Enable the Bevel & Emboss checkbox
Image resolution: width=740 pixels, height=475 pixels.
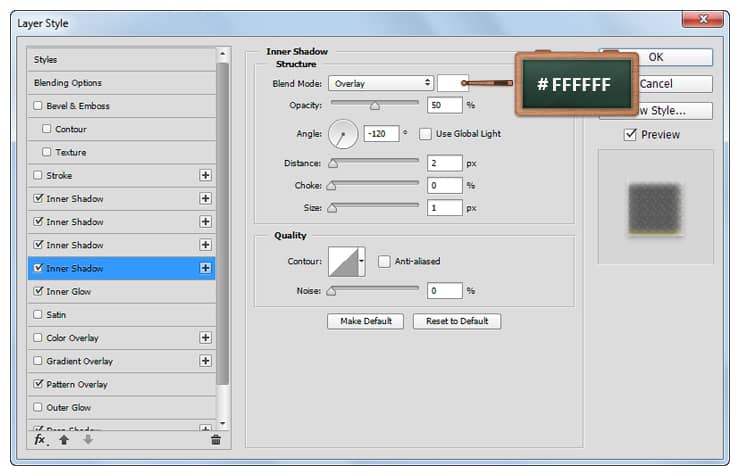[x=38, y=106]
